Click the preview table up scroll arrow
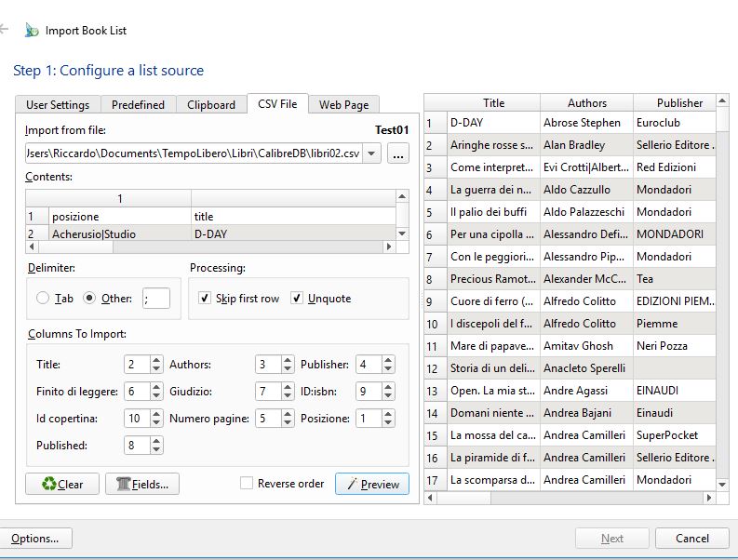 722,100
